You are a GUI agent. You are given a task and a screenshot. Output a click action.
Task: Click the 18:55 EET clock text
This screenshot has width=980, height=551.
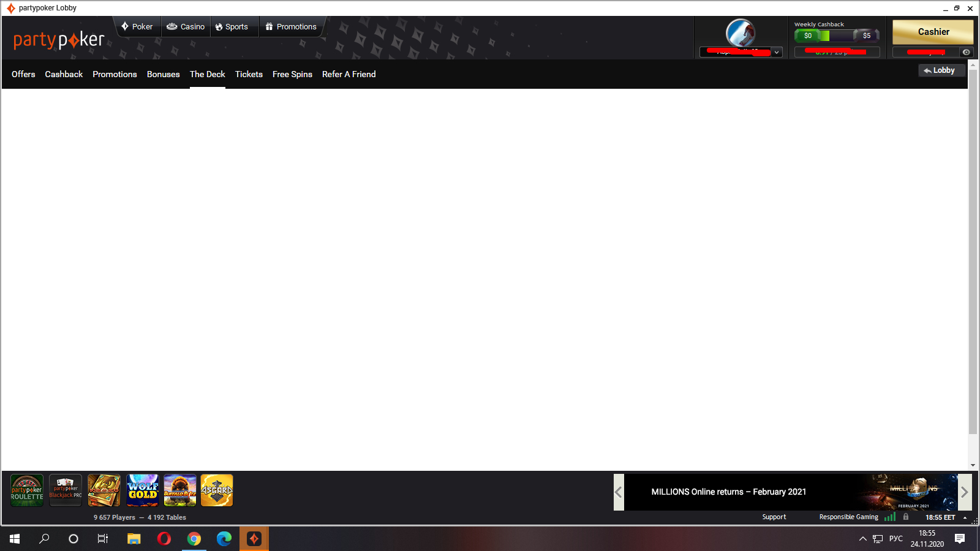tap(940, 517)
